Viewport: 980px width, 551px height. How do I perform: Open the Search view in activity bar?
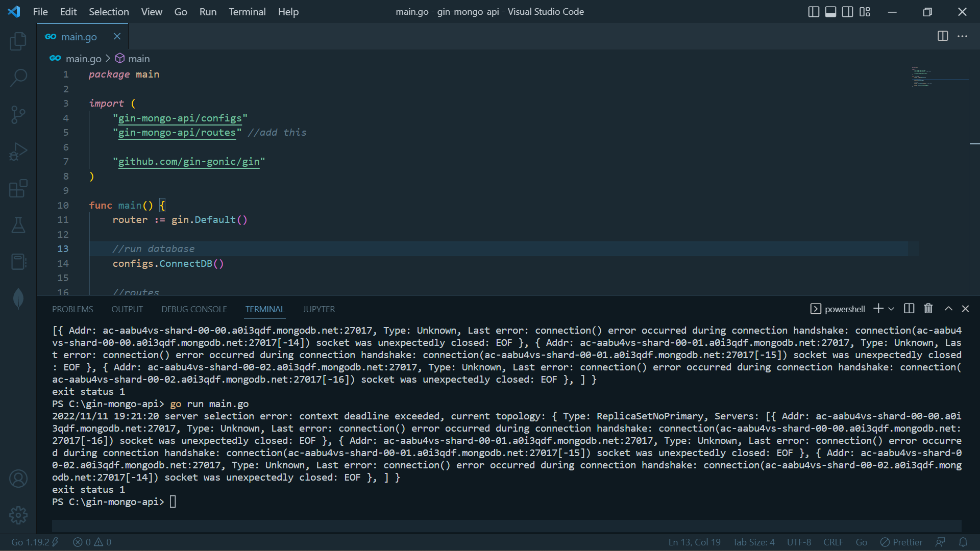click(x=18, y=78)
